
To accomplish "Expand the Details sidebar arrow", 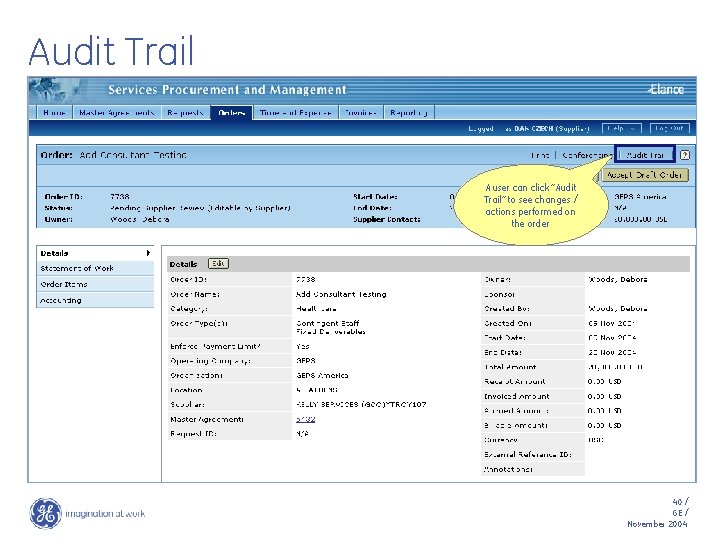I will 148,253.
